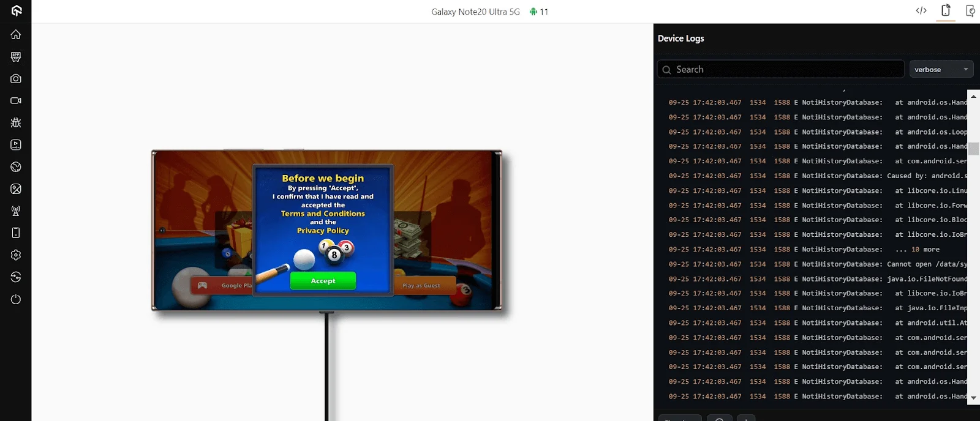980x421 pixels.
Task: Open the Privacy Policy link
Action: (323, 231)
